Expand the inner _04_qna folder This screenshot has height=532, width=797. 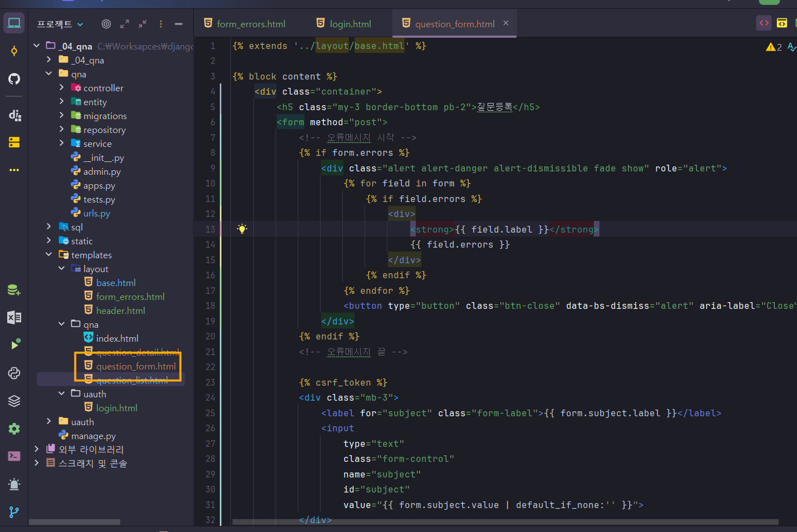pos(49,60)
